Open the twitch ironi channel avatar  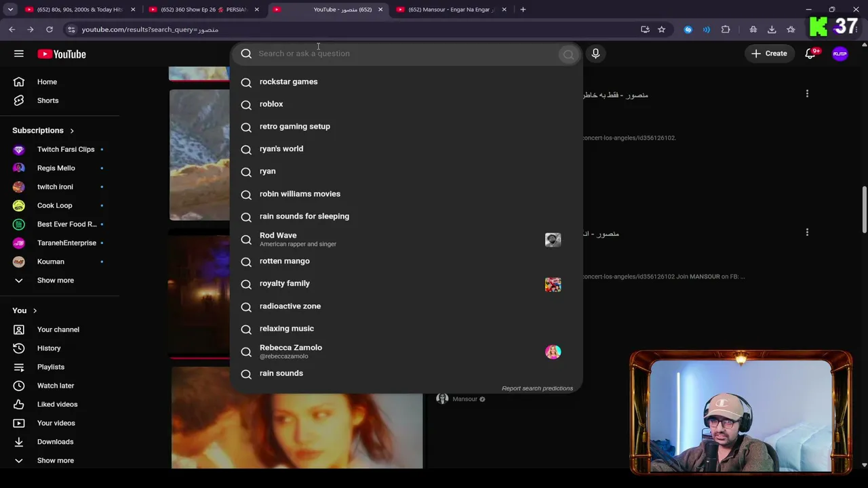(19, 186)
